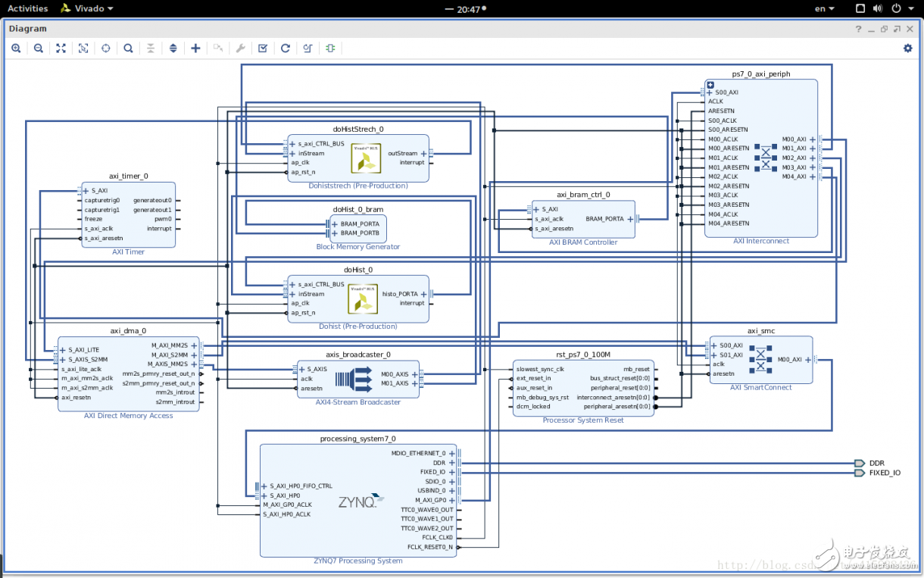Expand the ps7_0_axi_periph block hierarchy
This screenshot has height=578, width=924.
click(710, 84)
